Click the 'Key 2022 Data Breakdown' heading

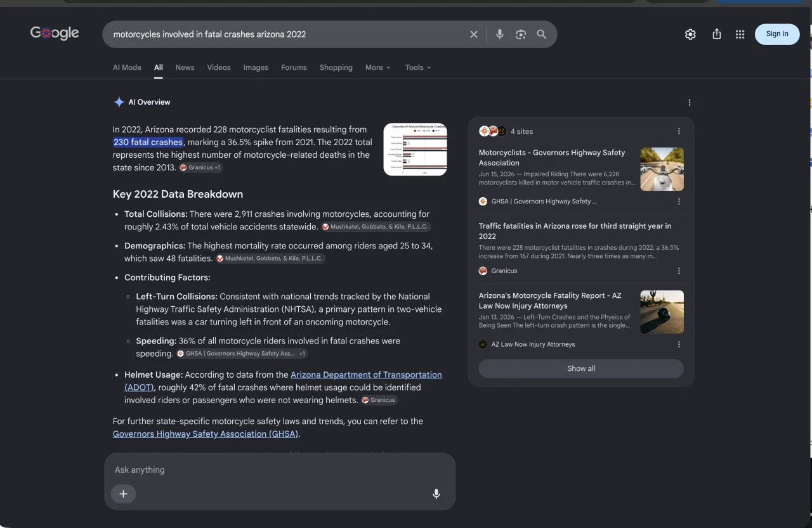[x=178, y=194]
